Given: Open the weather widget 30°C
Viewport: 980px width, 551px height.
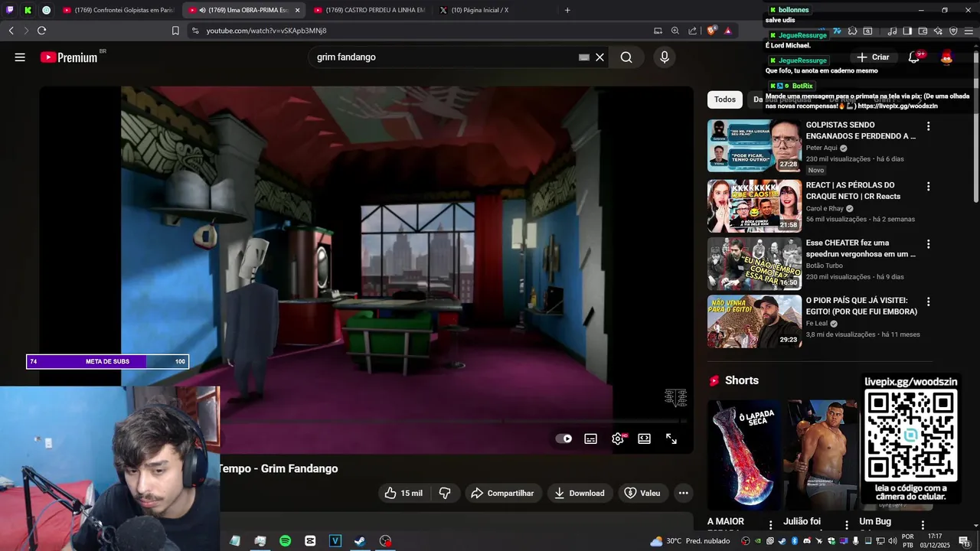Looking at the screenshot, I should pos(690,541).
